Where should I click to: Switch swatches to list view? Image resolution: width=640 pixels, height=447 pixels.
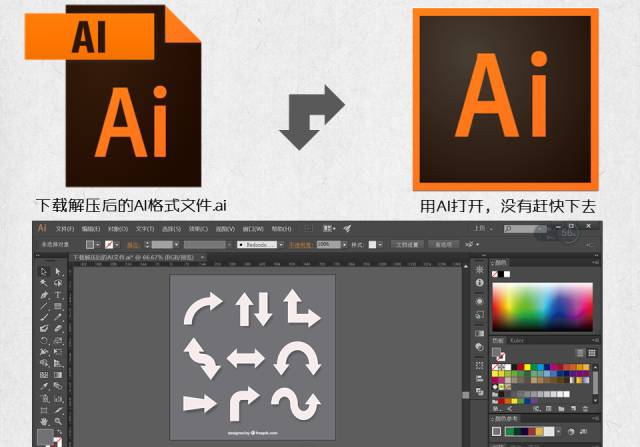[x=580, y=353]
